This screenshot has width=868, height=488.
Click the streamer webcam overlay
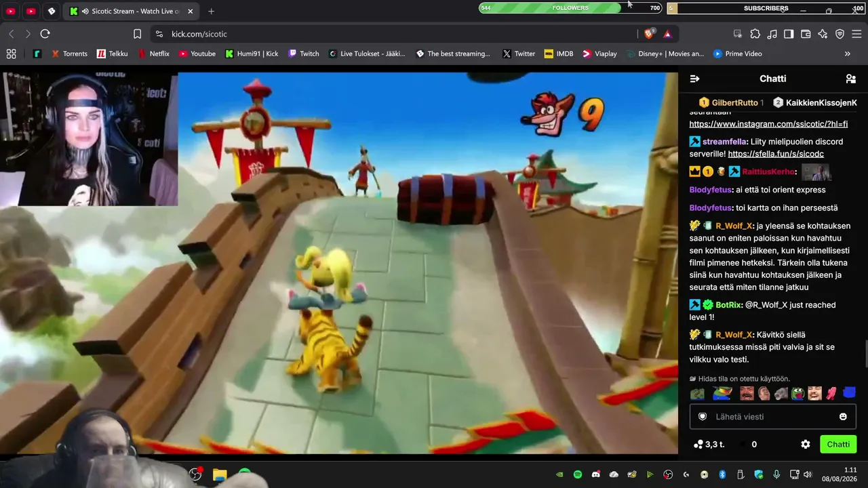[x=89, y=138]
